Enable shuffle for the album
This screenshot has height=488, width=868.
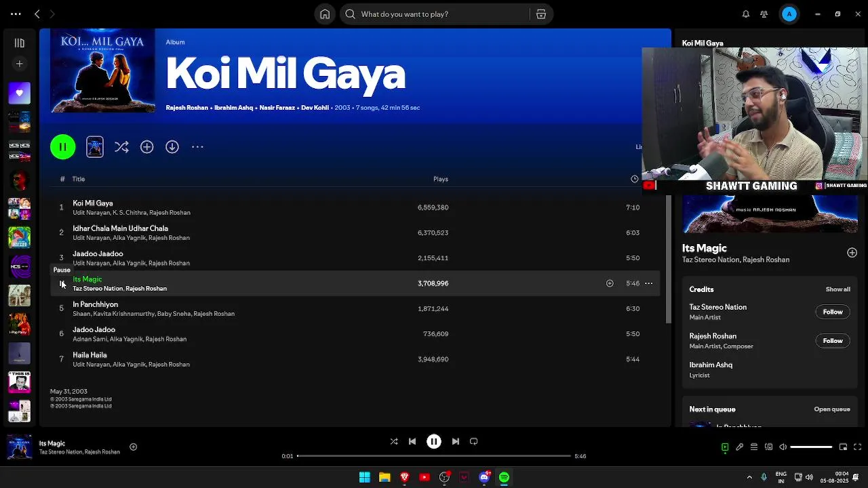pos(121,147)
